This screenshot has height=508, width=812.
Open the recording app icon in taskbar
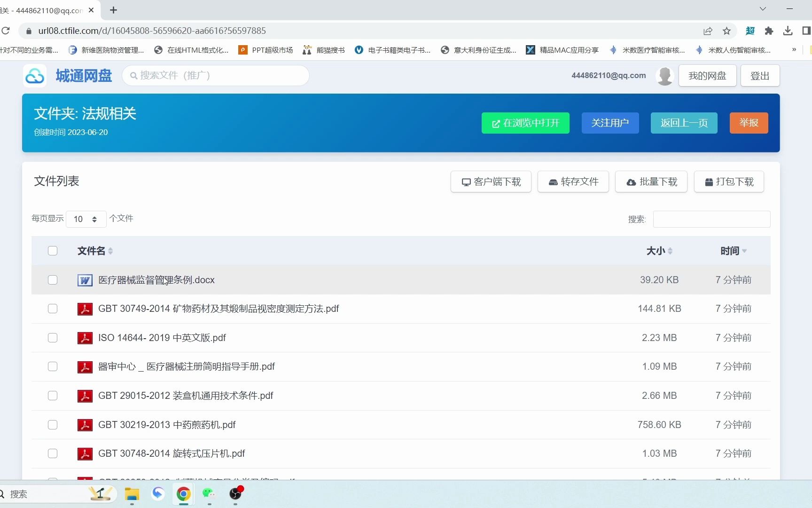(235, 493)
